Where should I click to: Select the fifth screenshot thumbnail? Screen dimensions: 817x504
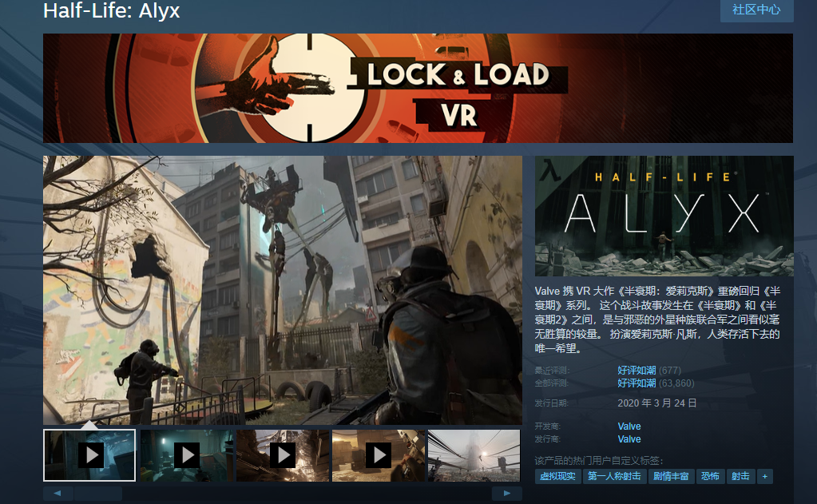point(474,455)
